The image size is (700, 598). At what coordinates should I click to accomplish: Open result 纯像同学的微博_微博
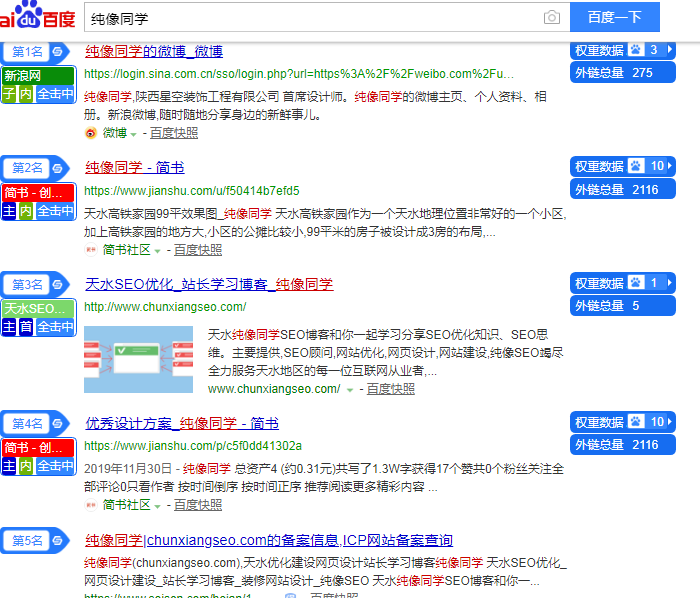click(x=154, y=51)
